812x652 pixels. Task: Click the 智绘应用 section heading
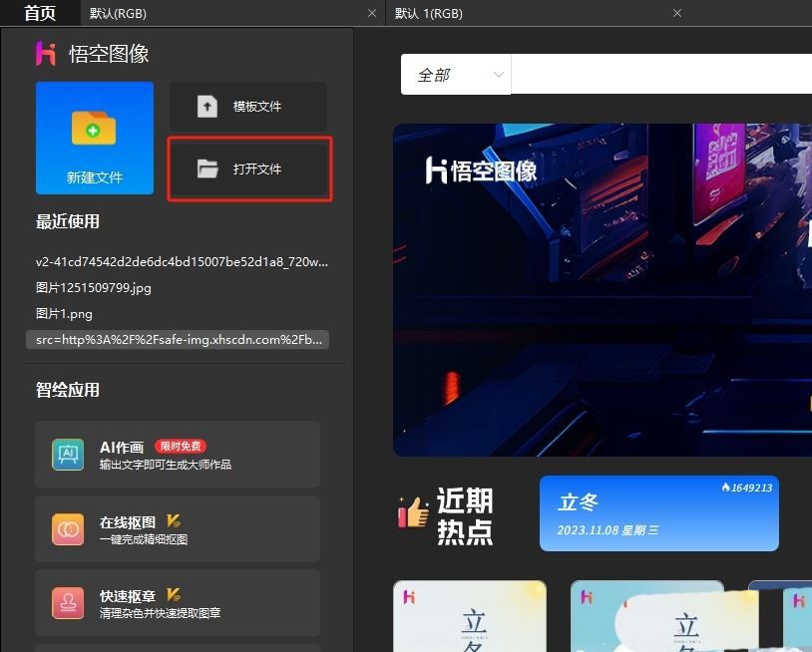click(x=67, y=390)
